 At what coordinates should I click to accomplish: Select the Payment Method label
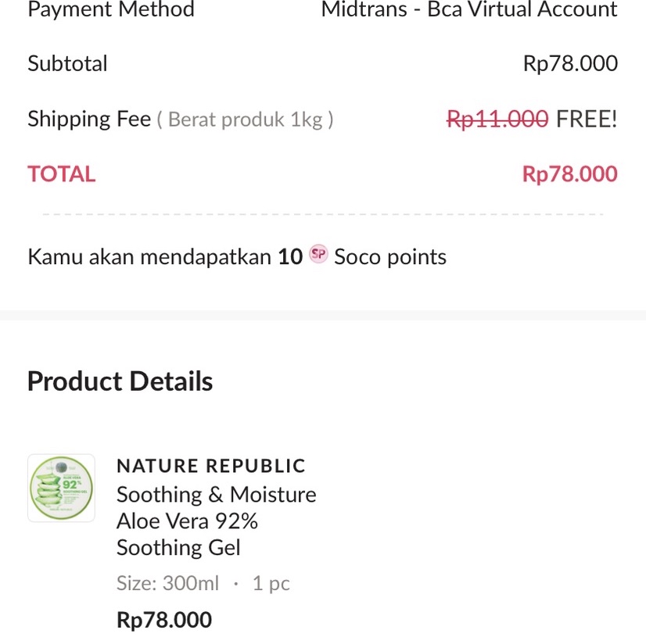point(111,10)
